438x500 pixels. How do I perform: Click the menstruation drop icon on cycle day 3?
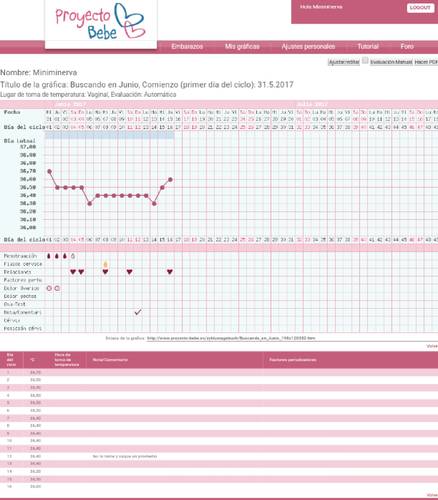[x=65, y=256]
